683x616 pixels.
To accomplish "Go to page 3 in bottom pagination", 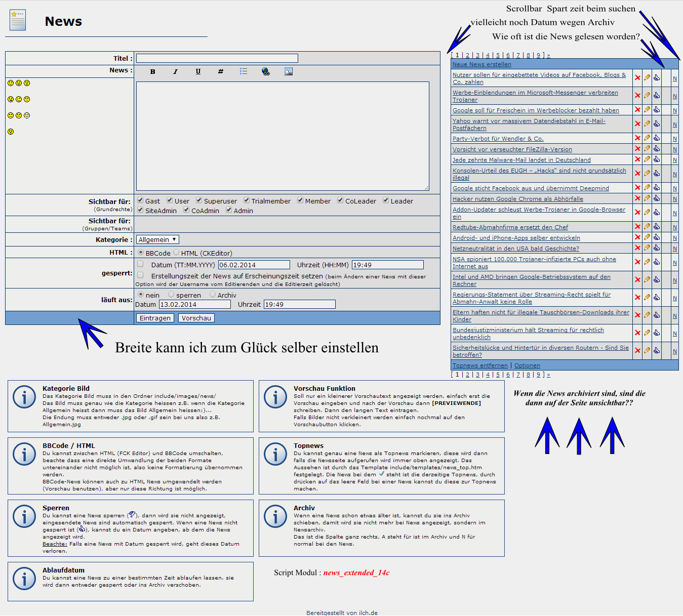I will 477,375.
